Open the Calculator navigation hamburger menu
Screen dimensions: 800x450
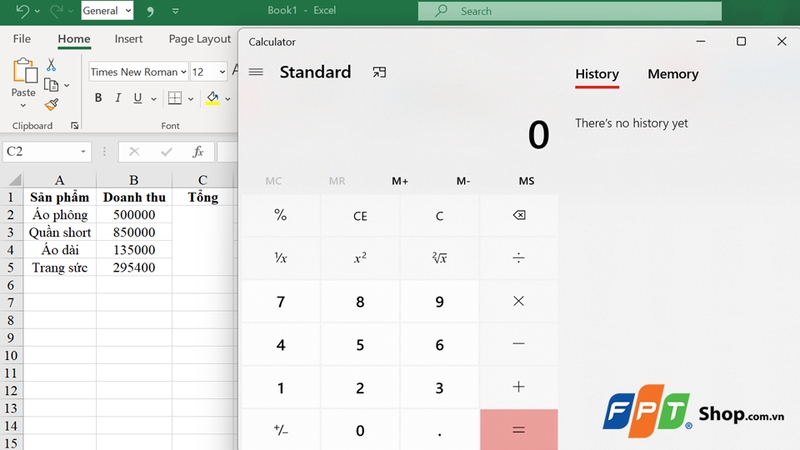coord(256,72)
